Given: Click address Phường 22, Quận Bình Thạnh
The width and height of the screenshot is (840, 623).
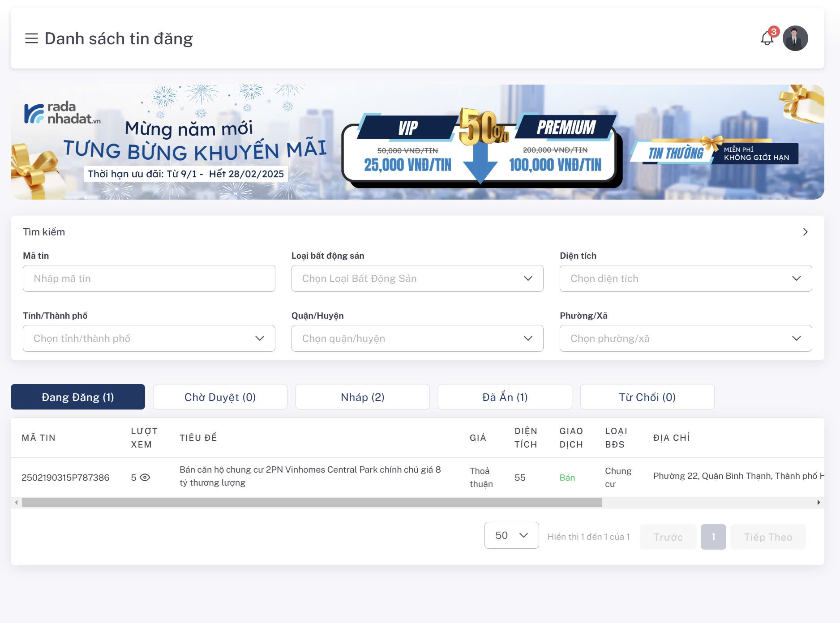Looking at the screenshot, I should pos(738,476).
